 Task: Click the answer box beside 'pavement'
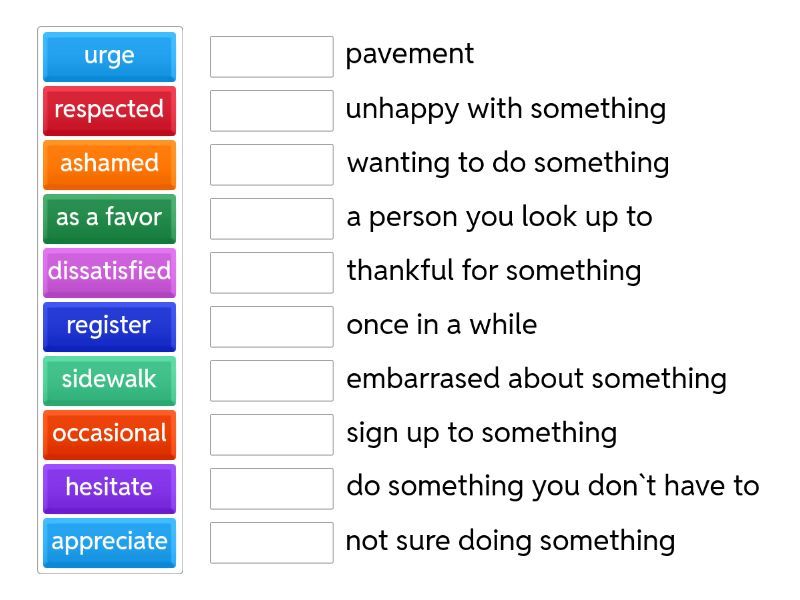(271, 56)
